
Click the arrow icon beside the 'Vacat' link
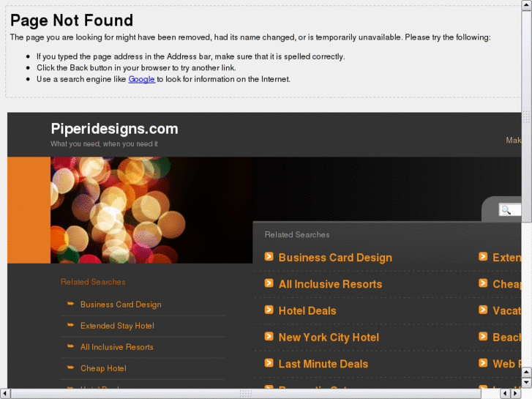point(483,310)
